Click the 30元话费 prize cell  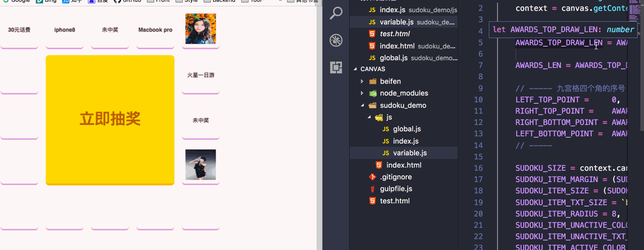[x=19, y=30]
